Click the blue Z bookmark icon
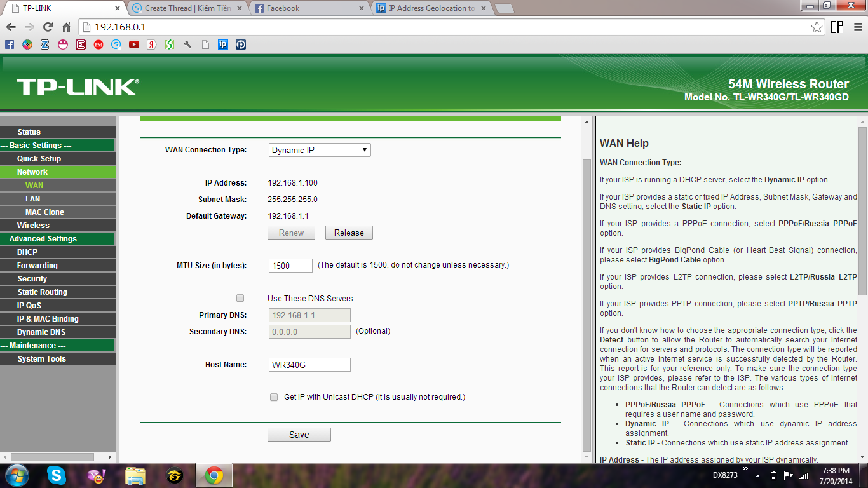Image resolution: width=868 pixels, height=488 pixels. 44,44
